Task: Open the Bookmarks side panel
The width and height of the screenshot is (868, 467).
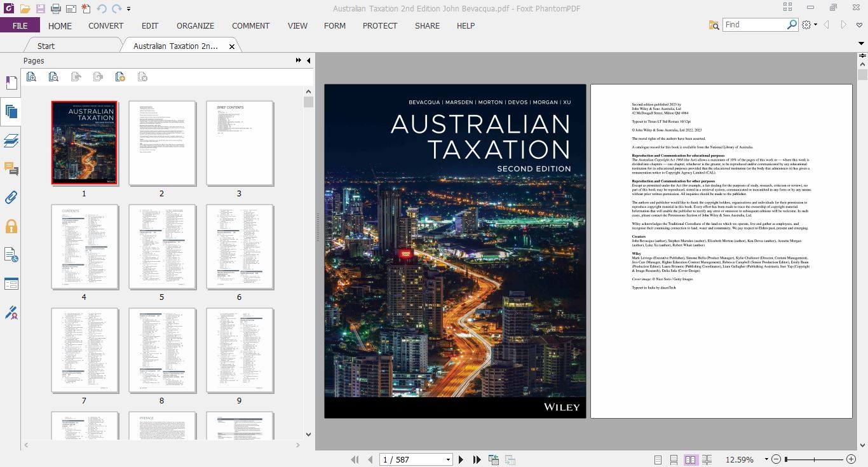Action: 11,83
